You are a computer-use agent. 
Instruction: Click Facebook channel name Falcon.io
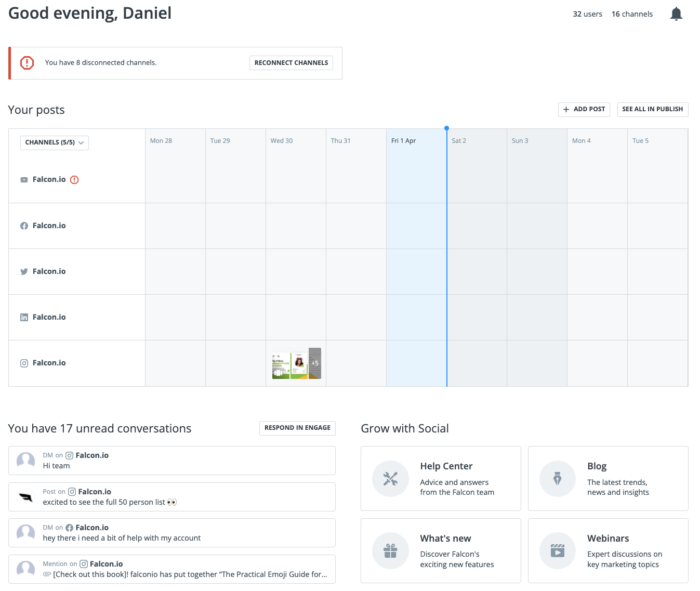(x=49, y=226)
